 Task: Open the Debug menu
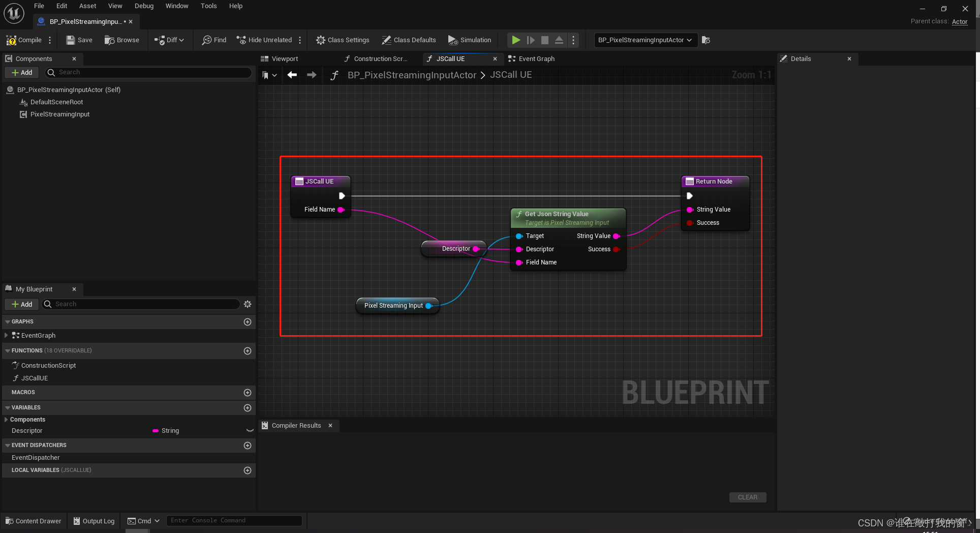pos(144,6)
